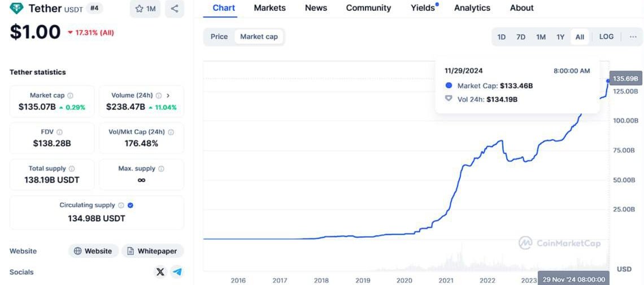Screen dimensions: 644x285
Task: Click the 17.31% (All) price change
Action: tap(91, 33)
